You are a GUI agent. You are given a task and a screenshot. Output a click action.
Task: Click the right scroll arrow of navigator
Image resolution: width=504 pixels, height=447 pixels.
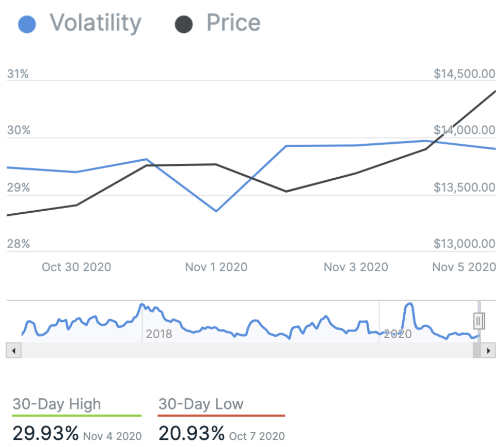point(489,351)
